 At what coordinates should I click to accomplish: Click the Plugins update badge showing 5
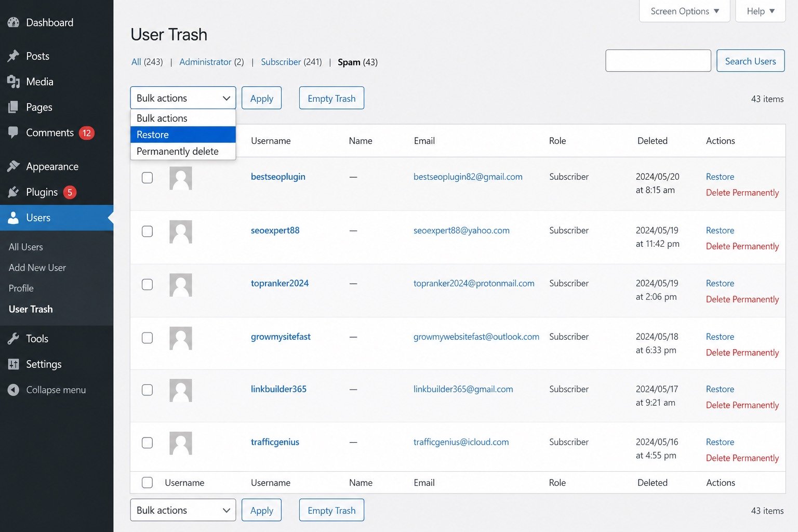click(x=70, y=192)
